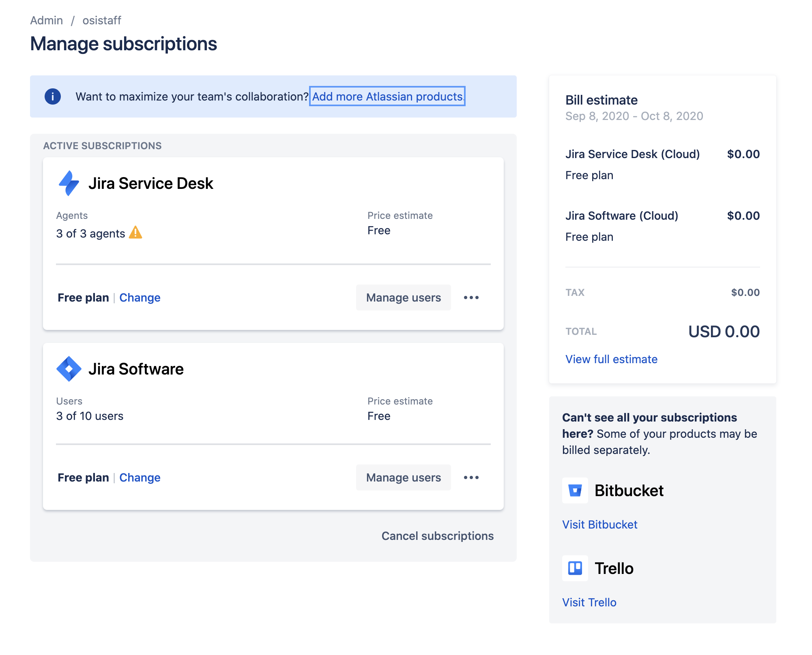Click the blue info circle icon
This screenshot has height=655, width=812.
click(x=53, y=96)
